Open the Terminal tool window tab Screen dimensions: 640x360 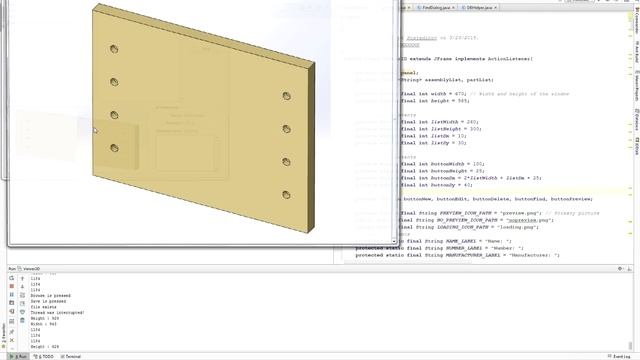tap(71, 356)
